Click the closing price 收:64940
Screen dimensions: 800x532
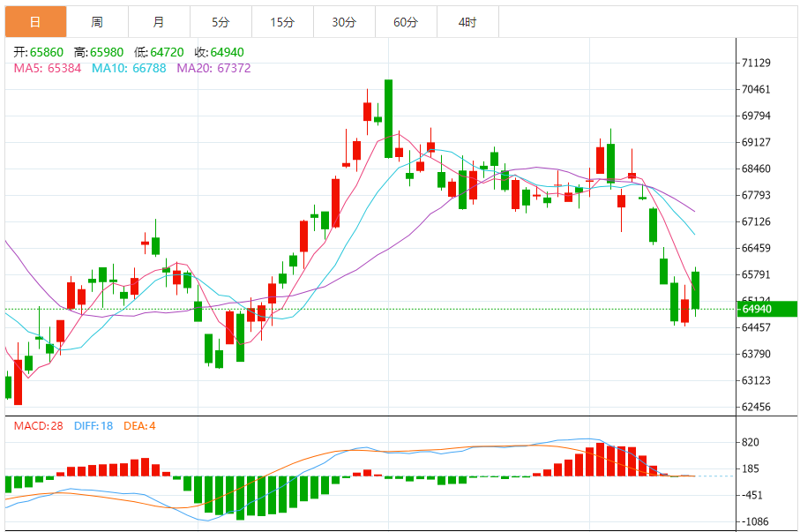tap(219, 52)
